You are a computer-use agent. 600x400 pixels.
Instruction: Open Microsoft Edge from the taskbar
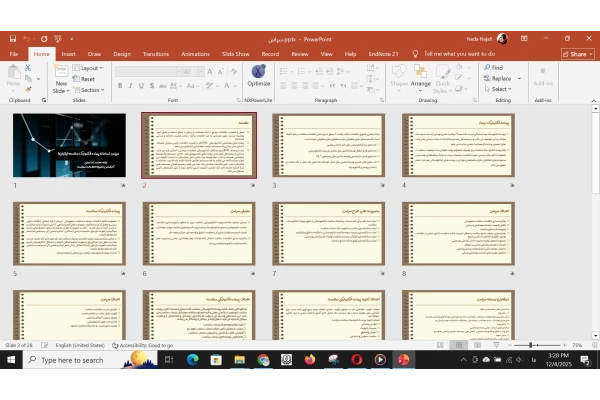[193, 360]
